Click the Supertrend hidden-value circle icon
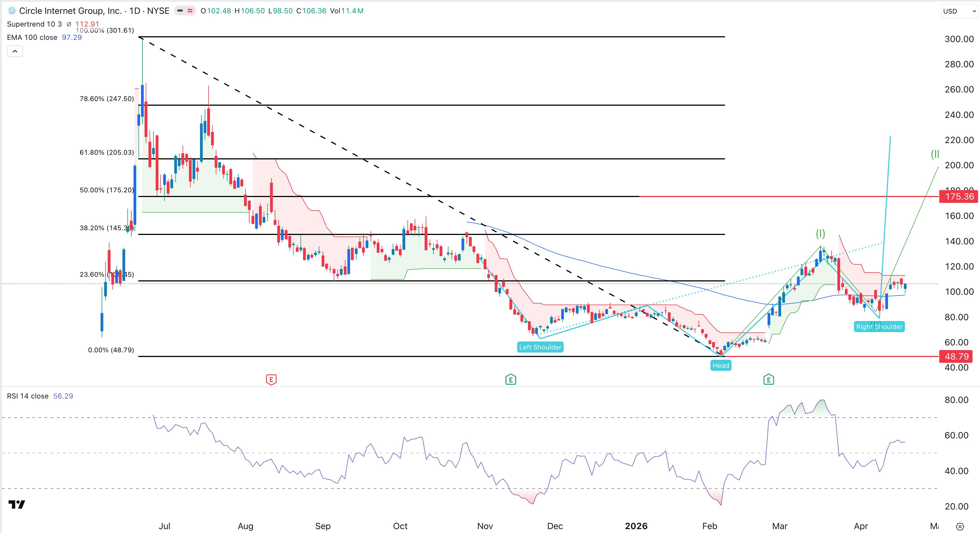 (x=69, y=24)
